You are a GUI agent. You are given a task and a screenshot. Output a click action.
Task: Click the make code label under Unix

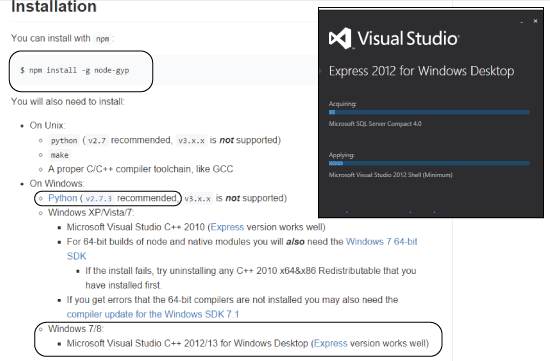[59, 155]
